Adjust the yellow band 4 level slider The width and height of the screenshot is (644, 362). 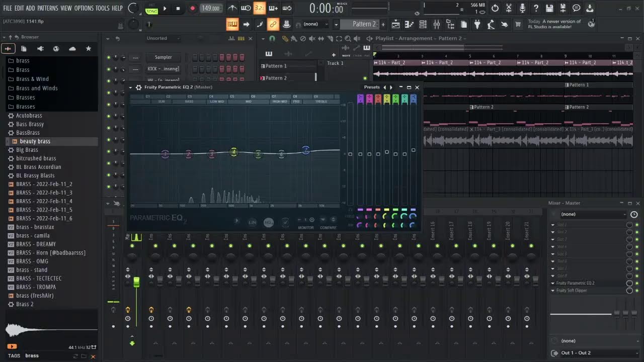386,152
